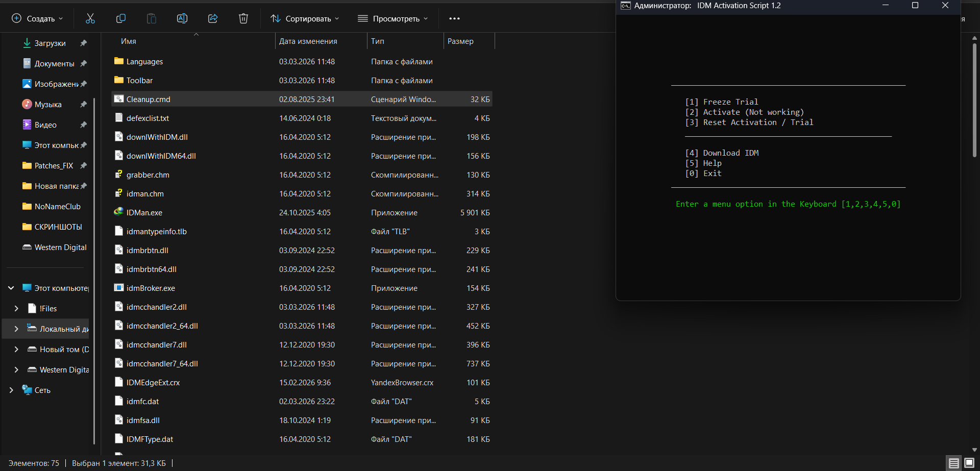Screen dimensions: 980x471
Task: Open the NoNameClub folder in sidebar
Action: (x=57, y=207)
